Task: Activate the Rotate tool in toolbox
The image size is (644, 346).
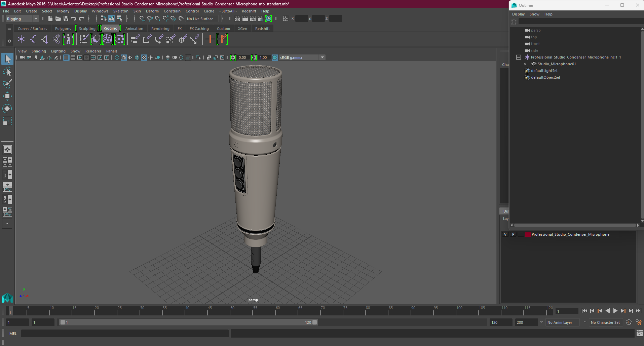Action: tap(7, 108)
